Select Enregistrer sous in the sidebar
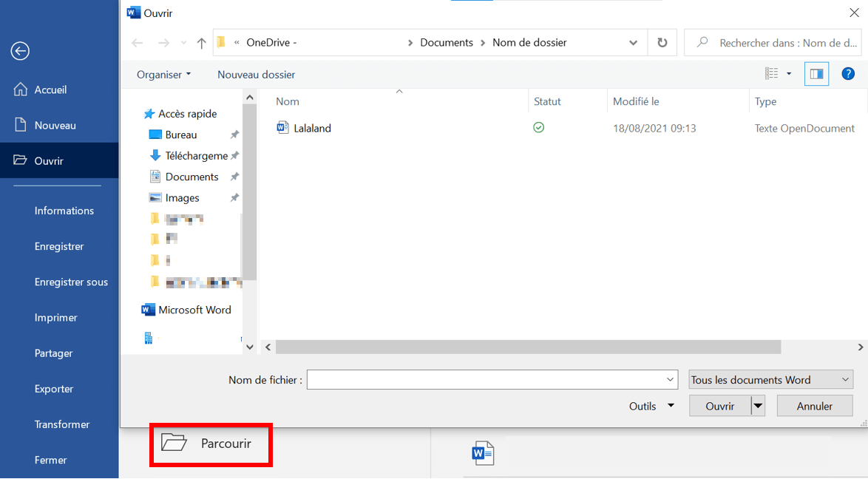Screen dimensions: 868x479 click(x=71, y=282)
